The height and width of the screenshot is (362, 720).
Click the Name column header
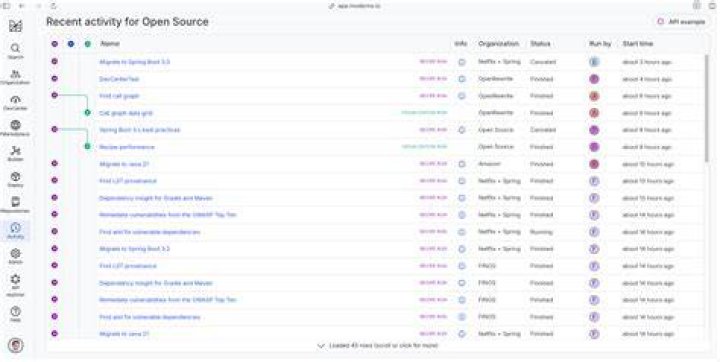(x=110, y=44)
